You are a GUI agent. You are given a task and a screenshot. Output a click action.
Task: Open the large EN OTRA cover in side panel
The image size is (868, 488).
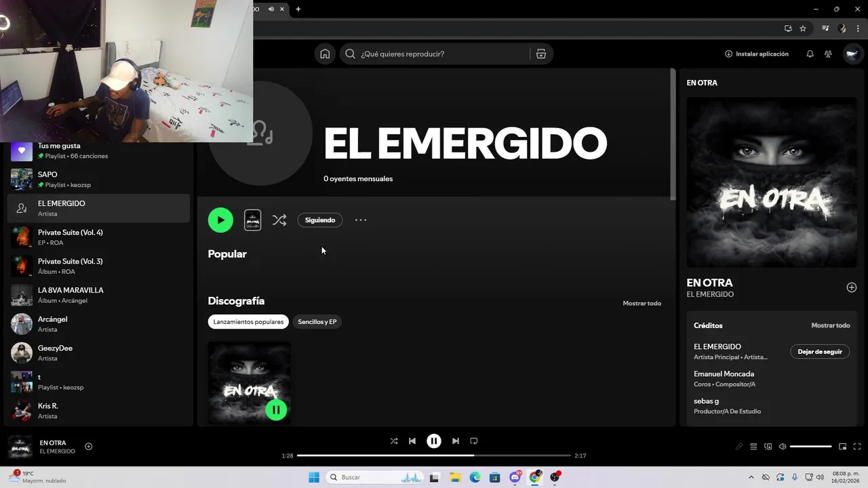[772, 182]
